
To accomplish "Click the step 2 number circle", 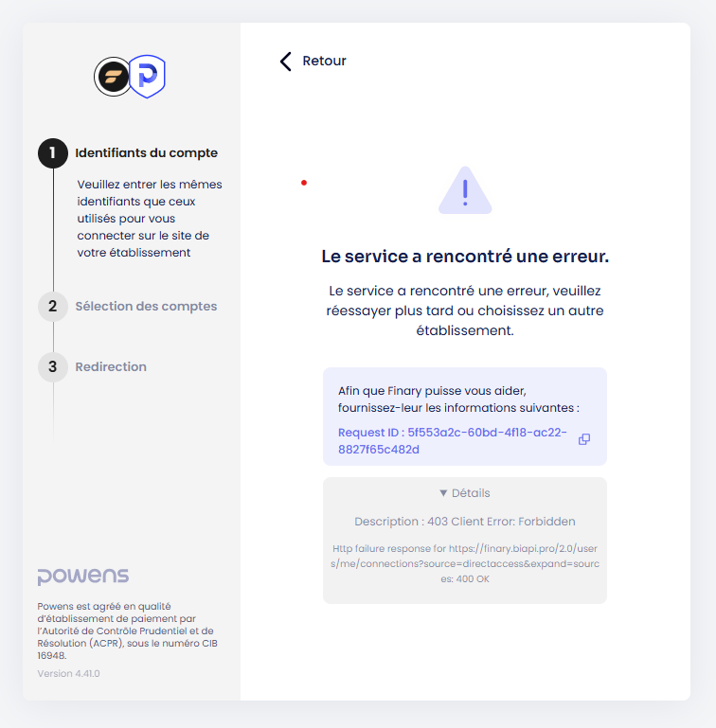I will coord(53,307).
